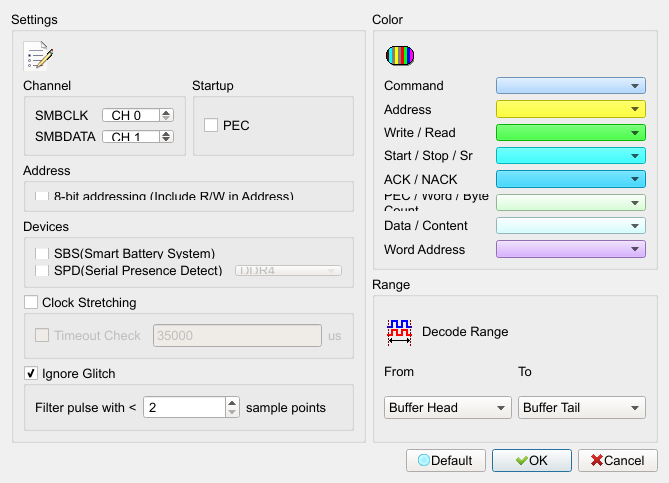Click the Default button
Screen dimensions: 669x483
click(x=446, y=460)
